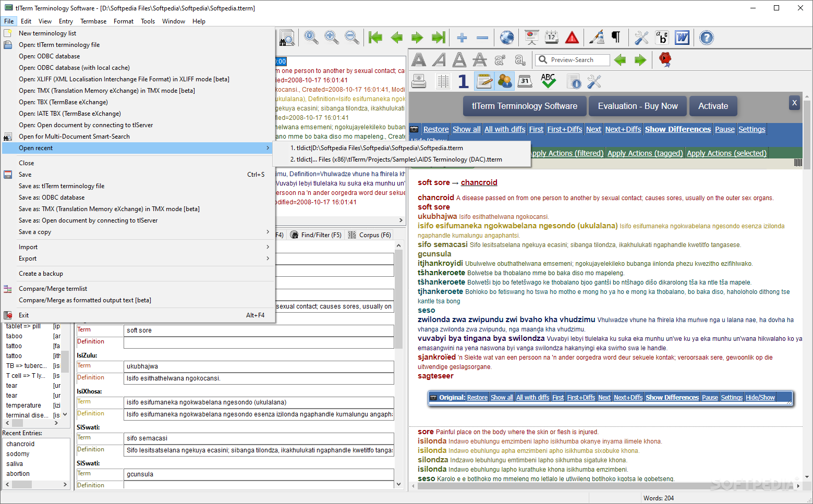
Task: Apply underline formatting in preview toolbar
Action: tap(459, 60)
